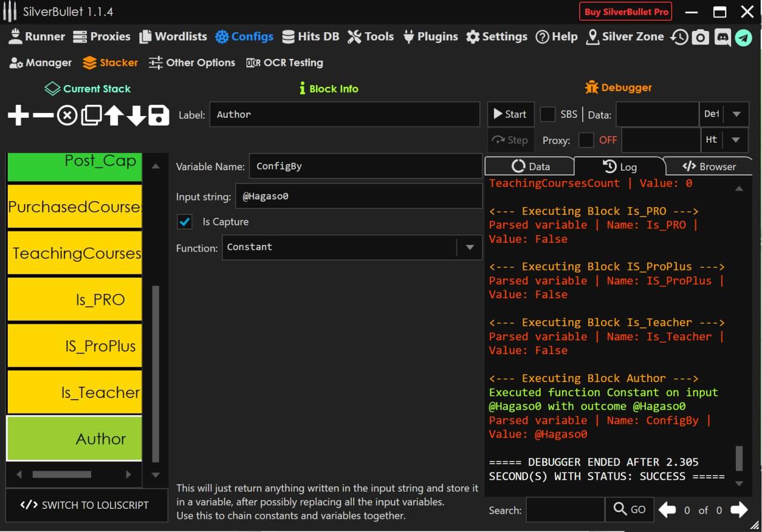Open the proxy type dropdown

(736, 140)
